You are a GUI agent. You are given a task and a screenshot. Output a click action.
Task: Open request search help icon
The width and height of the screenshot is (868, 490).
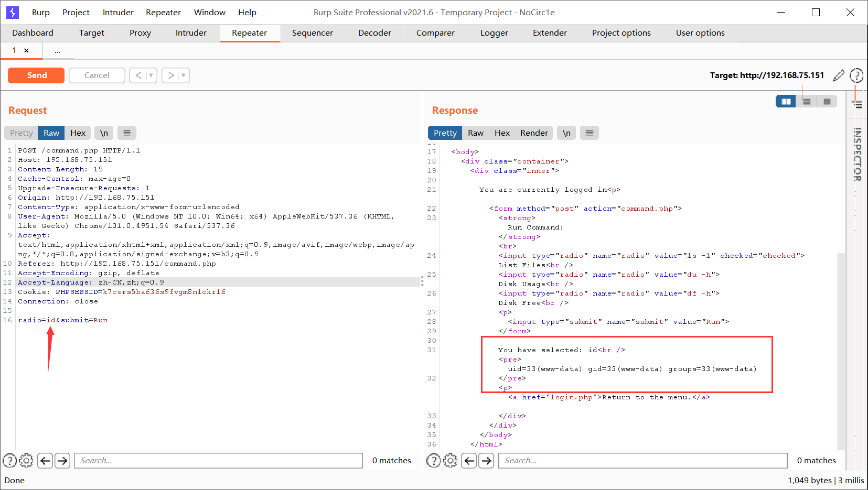[10, 461]
